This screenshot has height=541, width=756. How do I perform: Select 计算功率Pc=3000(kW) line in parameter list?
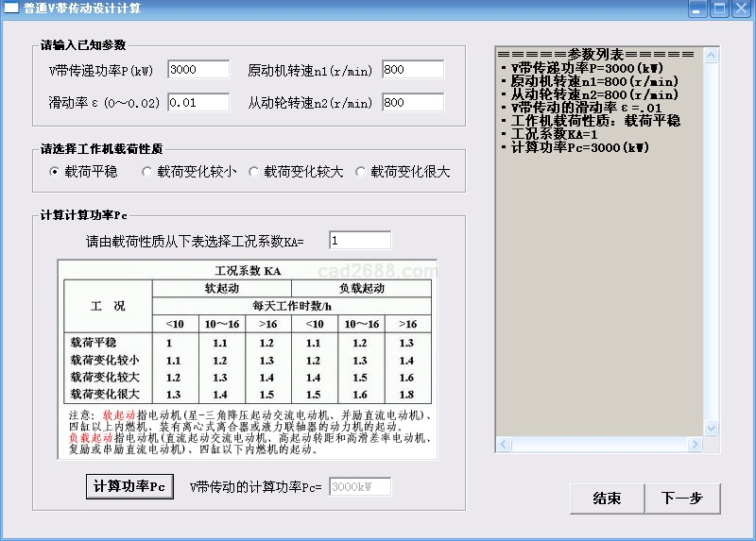[x=579, y=147]
